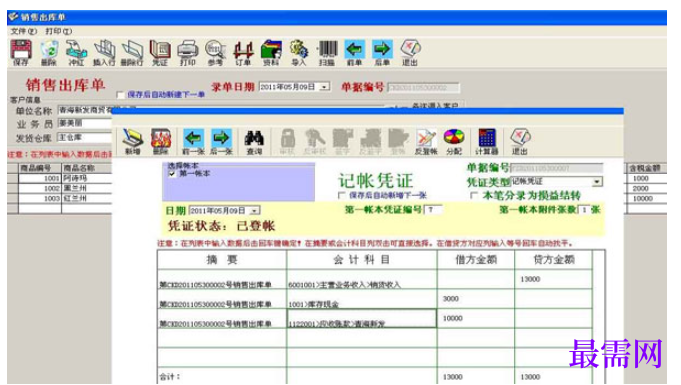
Task: Click the 保存 save icon in sales toolbar
Action: (21, 53)
